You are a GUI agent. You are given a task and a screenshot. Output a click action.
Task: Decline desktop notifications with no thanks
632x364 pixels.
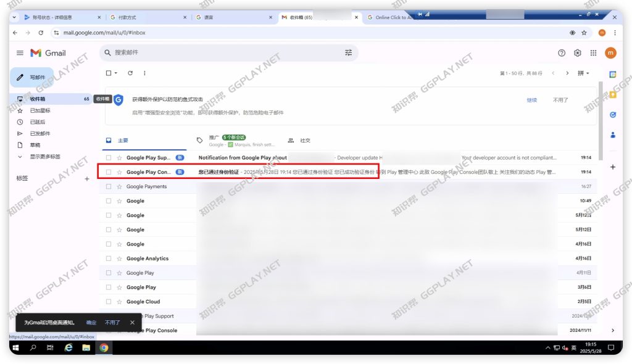(112, 323)
